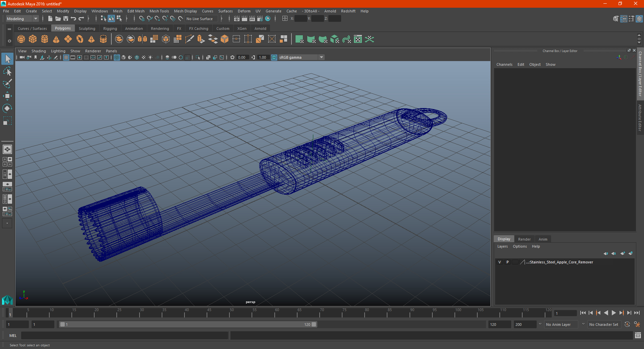The image size is (644, 349).
Task: Open the Mesh Tools menu
Action: pyautogui.click(x=159, y=11)
